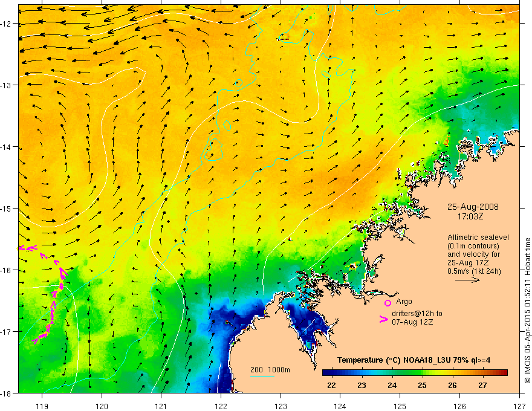Click the "0.5m/s (1kt 24h)" scale text

pyautogui.click(x=474, y=271)
